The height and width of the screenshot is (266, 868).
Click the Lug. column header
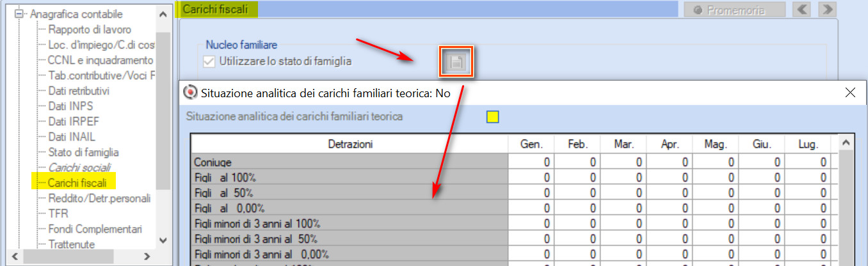click(808, 145)
